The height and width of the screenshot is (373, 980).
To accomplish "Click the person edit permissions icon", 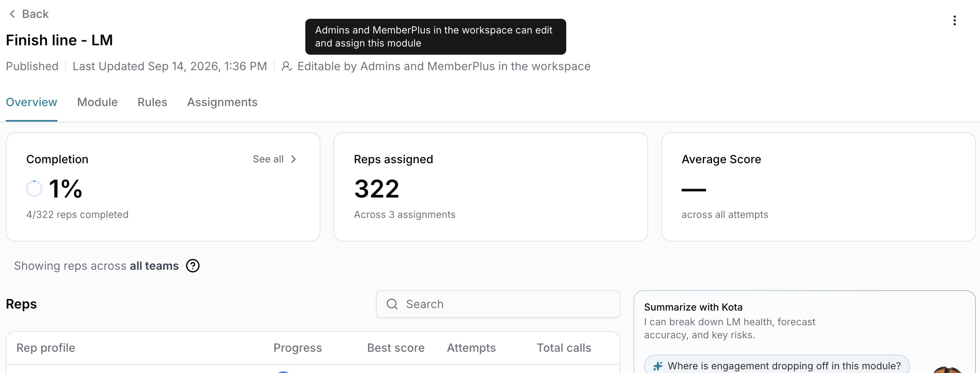I will click(x=287, y=66).
